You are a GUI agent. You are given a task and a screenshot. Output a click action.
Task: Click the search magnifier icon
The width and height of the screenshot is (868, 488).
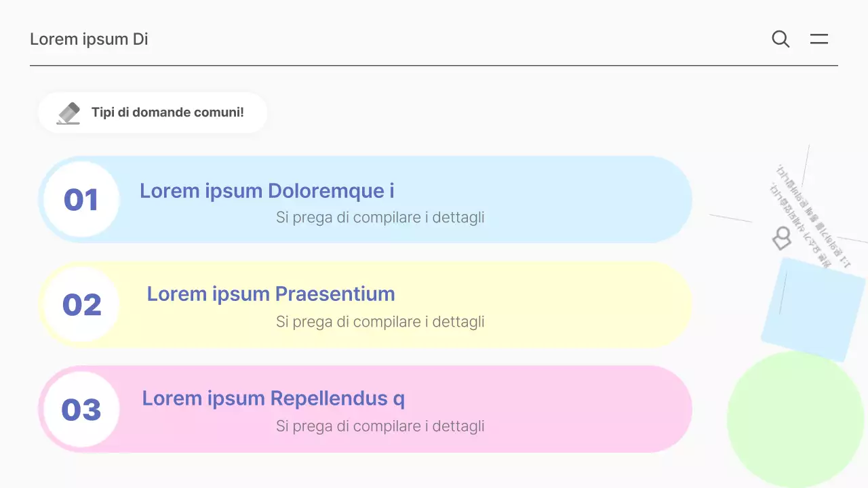781,39
